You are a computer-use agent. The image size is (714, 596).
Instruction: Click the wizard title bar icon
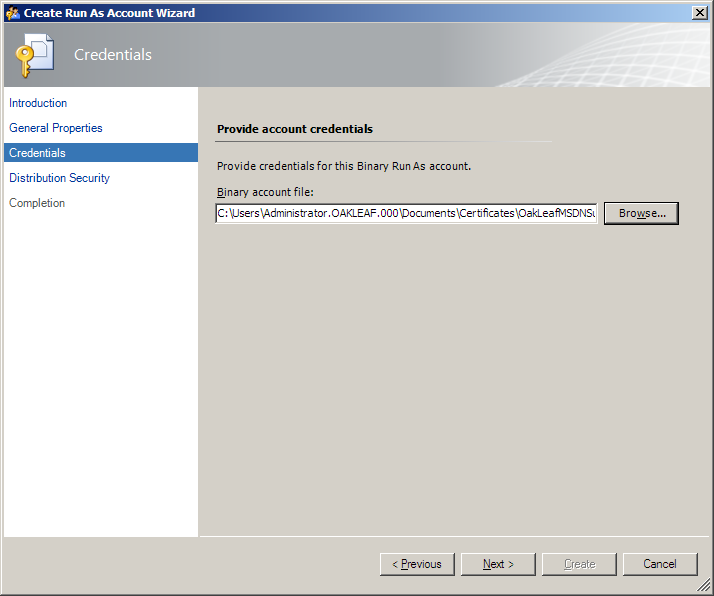13,13
